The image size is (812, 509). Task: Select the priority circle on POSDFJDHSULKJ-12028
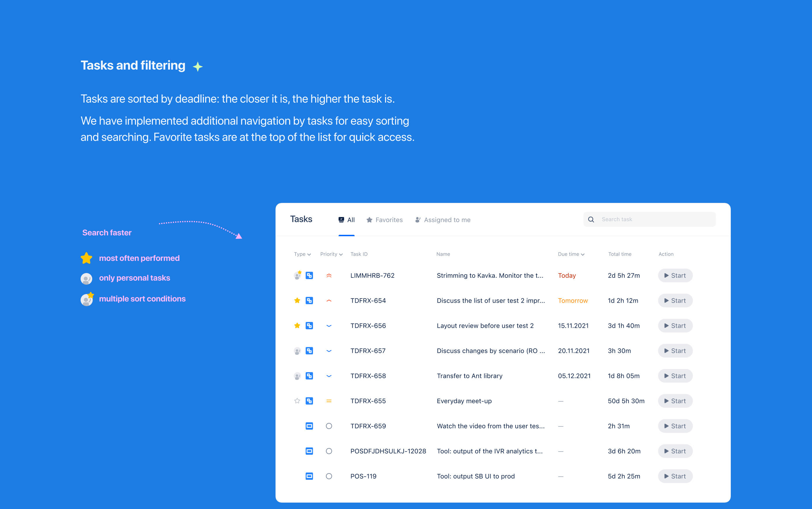pyautogui.click(x=329, y=451)
